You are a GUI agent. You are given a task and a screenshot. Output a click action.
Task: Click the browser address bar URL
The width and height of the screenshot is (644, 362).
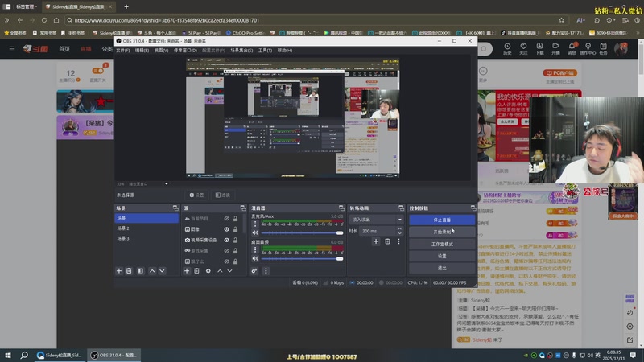167,20
